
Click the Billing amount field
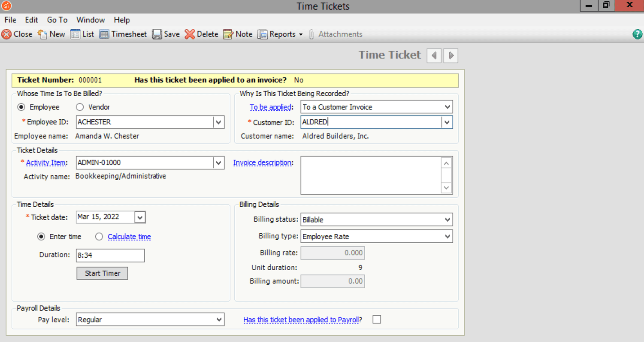click(x=333, y=281)
